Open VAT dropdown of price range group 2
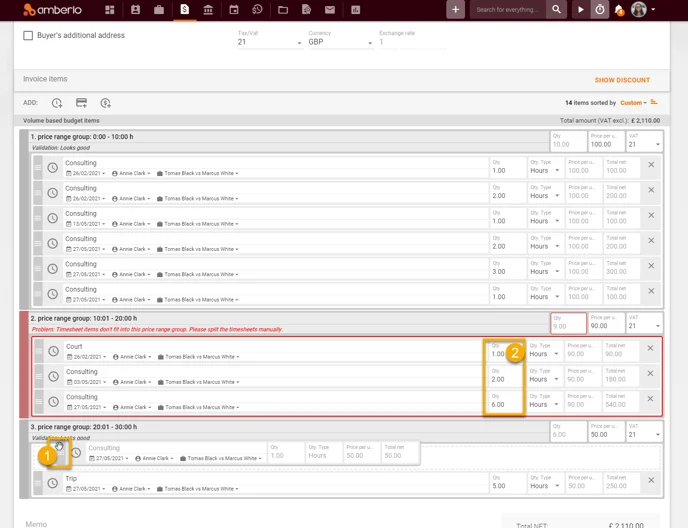The height and width of the screenshot is (528, 688). [x=644, y=323]
